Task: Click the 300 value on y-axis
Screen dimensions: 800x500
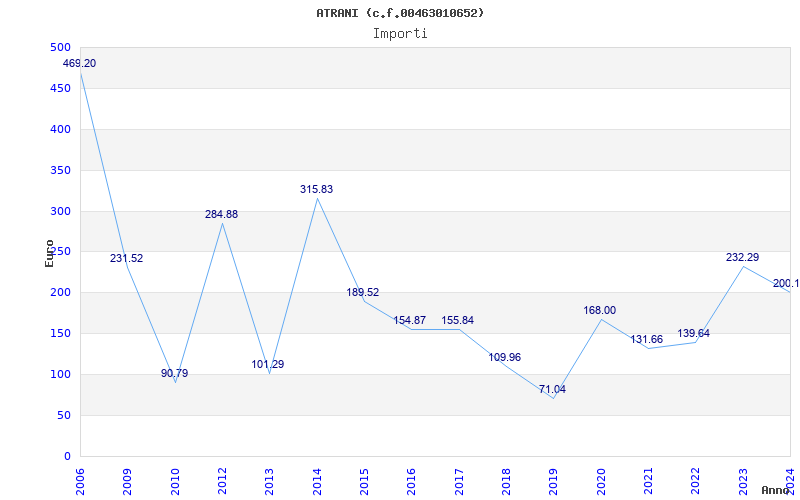Action: (x=60, y=211)
